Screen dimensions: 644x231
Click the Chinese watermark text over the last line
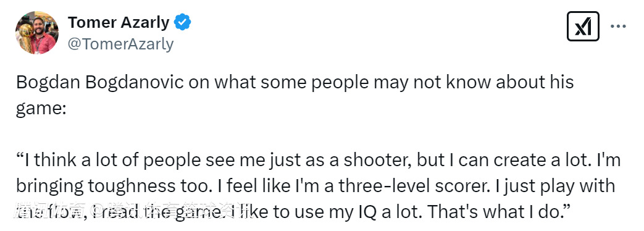tap(133, 211)
